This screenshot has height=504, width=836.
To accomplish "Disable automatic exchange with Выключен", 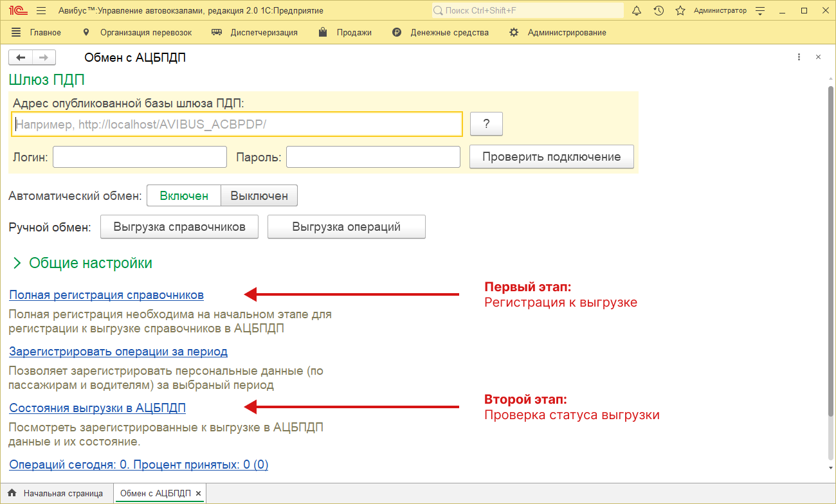I will click(x=259, y=195).
